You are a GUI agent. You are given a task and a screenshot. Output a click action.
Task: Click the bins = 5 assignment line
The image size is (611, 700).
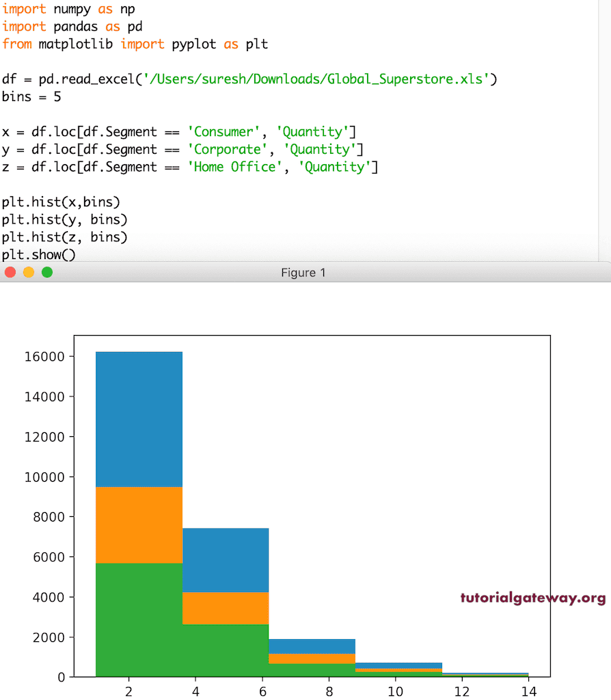pos(31,96)
